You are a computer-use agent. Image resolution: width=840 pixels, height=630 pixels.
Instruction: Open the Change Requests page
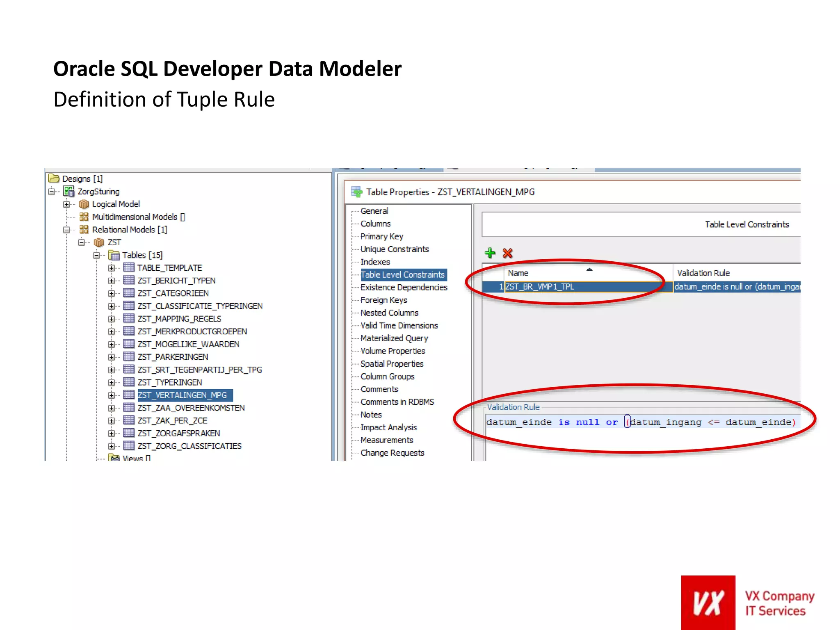click(x=392, y=452)
